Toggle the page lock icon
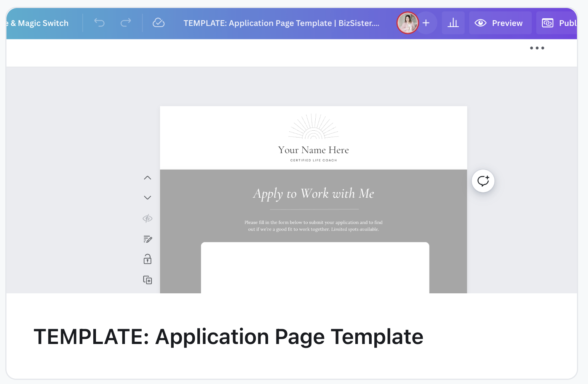This screenshot has height=384, width=588. click(x=147, y=259)
